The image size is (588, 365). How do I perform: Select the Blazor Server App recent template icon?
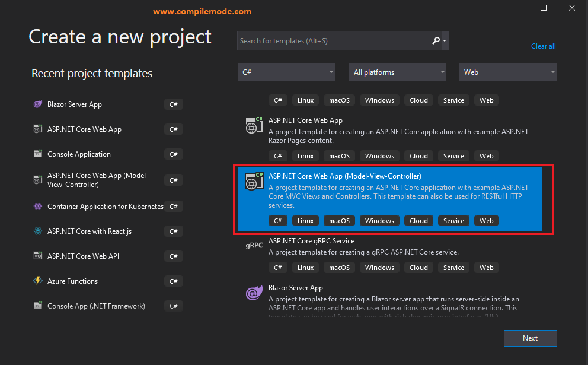(x=39, y=104)
